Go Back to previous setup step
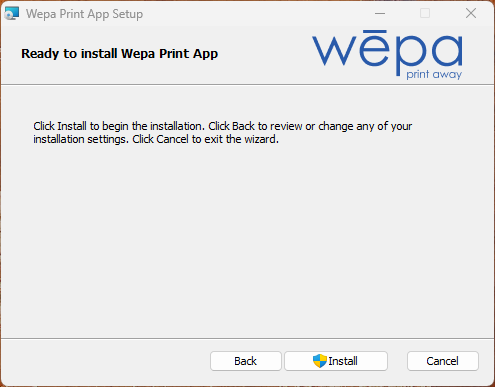Image resolution: width=495 pixels, height=387 pixels. (x=246, y=361)
